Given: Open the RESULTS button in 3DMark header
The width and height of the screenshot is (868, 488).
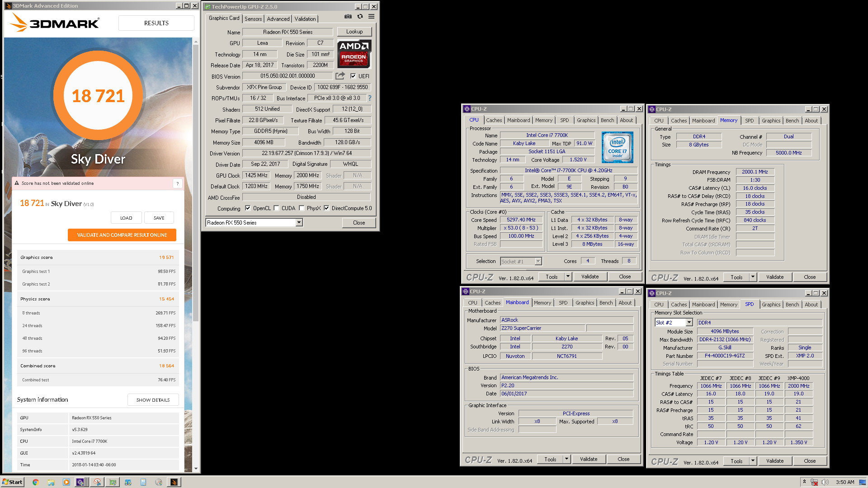Looking at the screenshot, I should (156, 23).
